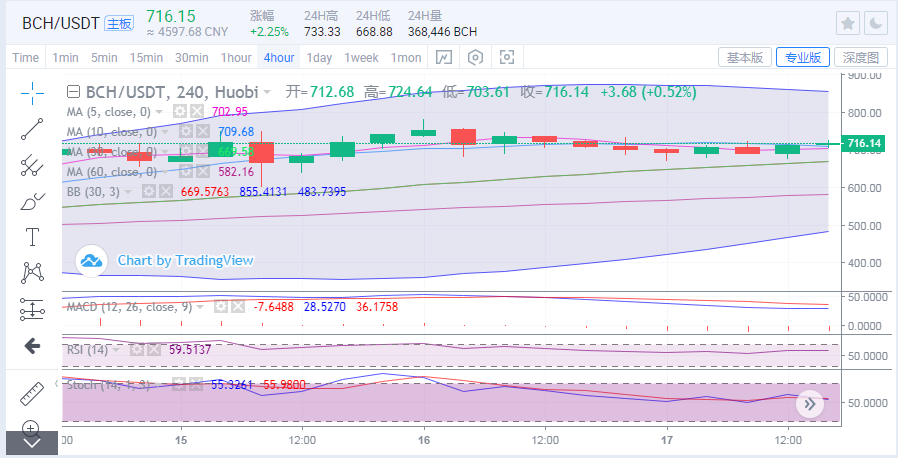The height and width of the screenshot is (458, 898).
Task: Remove the MA (5, close, 0) indicator
Action: coord(196,112)
